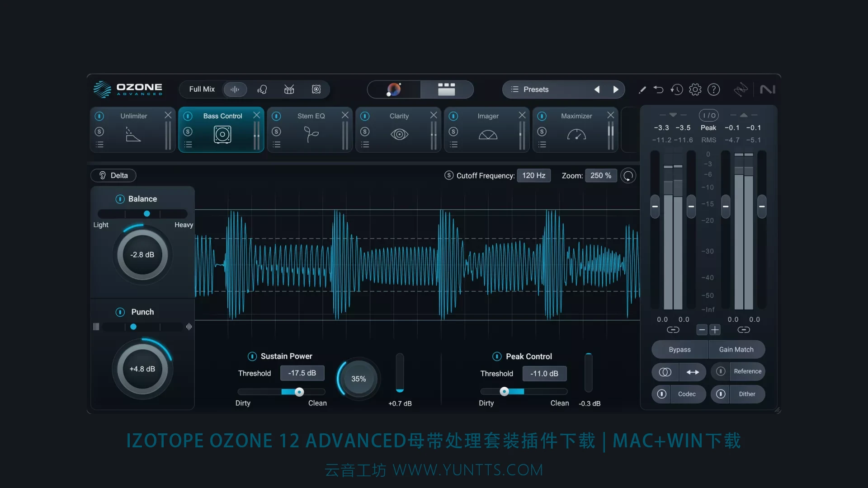
Task: Click the pencil edit icon near Presets
Action: [x=642, y=89]
